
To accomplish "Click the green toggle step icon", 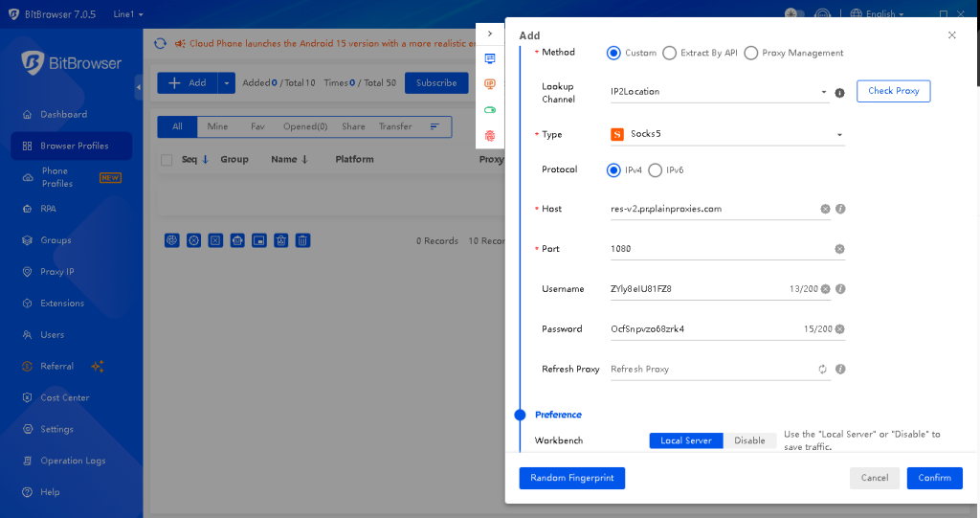I will coord(490,110).
